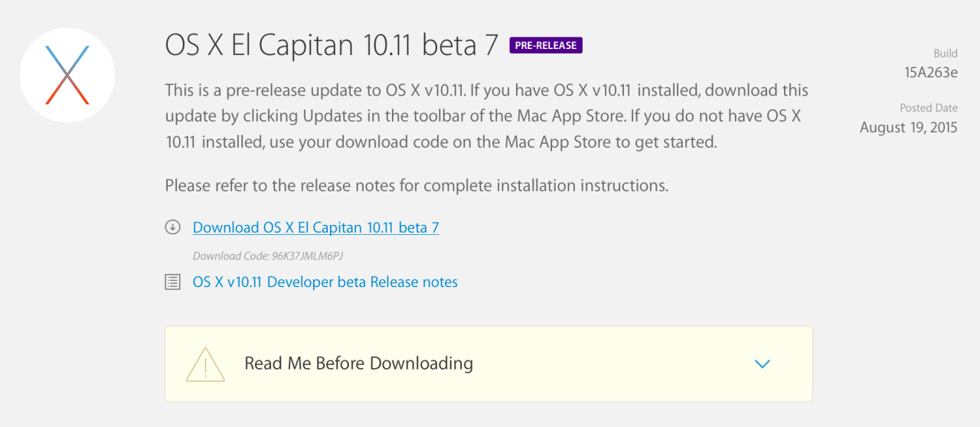The image size is (980, 427).
Task: Click the "Download Code:" label text
Action: coord(230,256)
